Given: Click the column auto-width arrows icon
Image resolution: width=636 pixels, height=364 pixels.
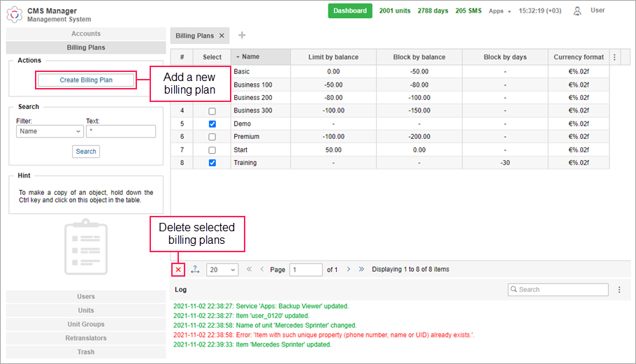Looking at the screenshot, I should [x=195, y=270].
